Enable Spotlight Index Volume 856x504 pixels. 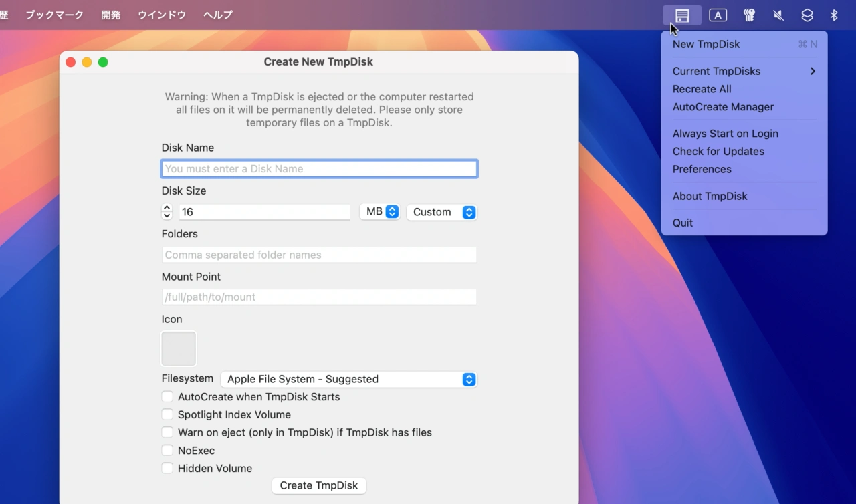click(167, 414)
